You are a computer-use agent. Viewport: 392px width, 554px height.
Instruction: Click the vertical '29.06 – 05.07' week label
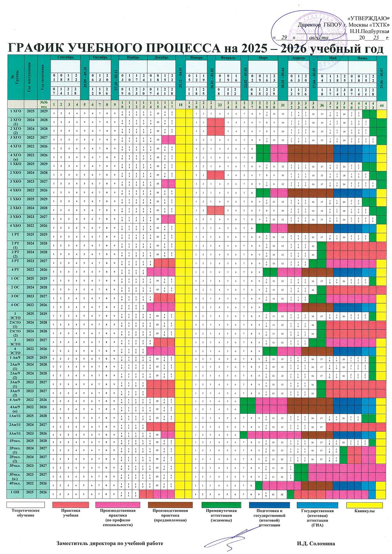coord(381,78)
